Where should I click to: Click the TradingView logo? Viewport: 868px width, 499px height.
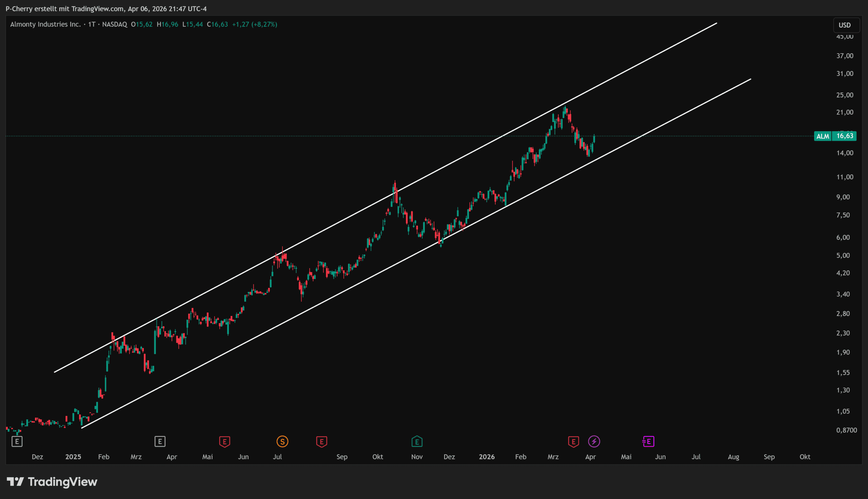point(52,482)
